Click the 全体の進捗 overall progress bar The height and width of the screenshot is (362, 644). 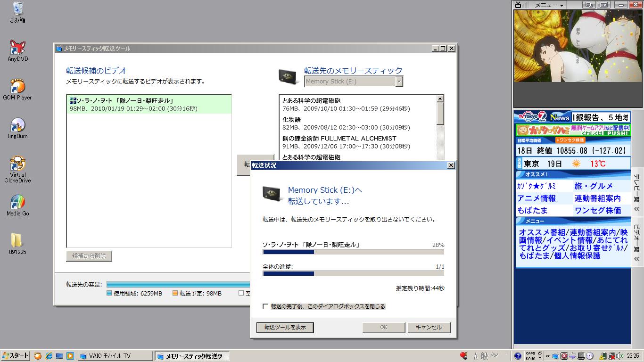(x=354, y=273)
